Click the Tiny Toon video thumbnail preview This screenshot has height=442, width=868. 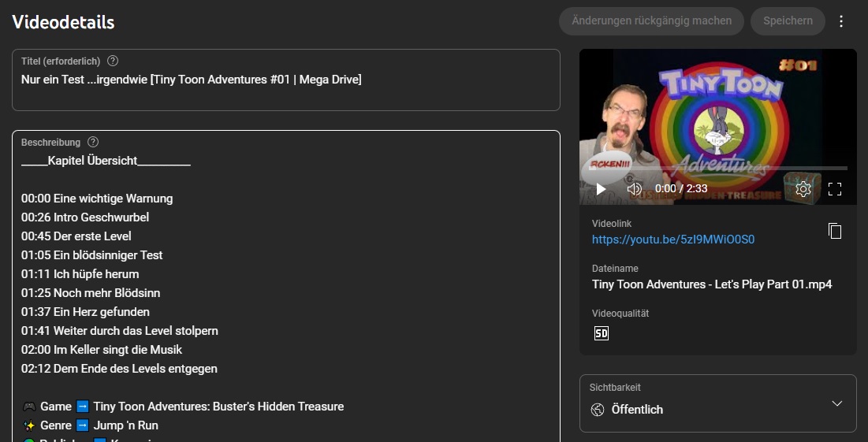click(717, 110)
